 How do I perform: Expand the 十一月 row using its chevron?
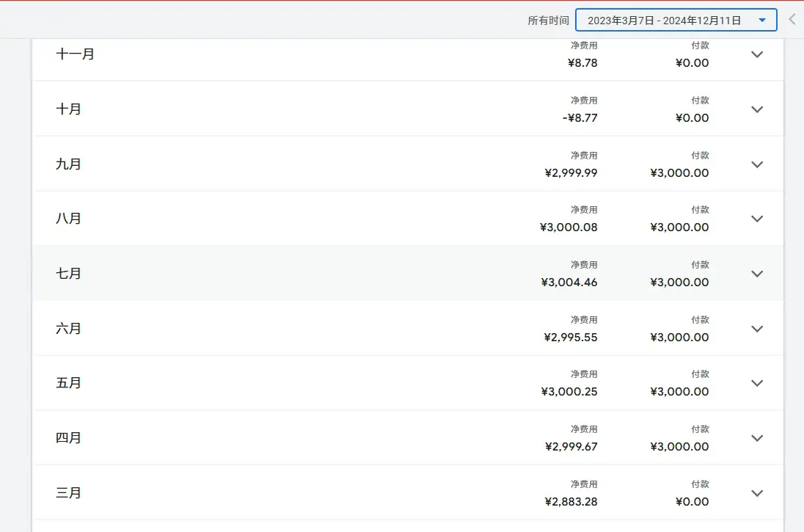point(757,54)
